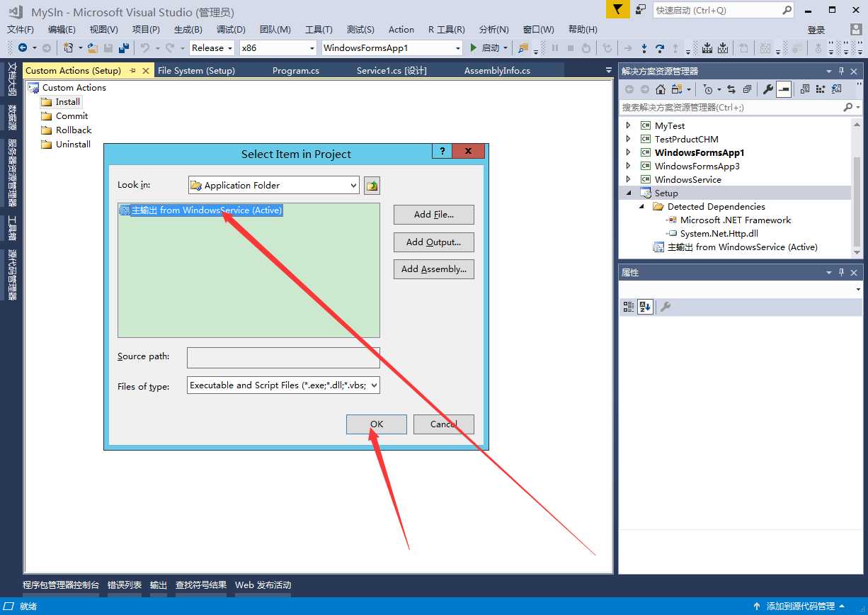The height and width of the screenshot is (615, 868).
Task: Open the notifications flag icon in the title bar
Action: pyautogui.click(x=618, y=10)
